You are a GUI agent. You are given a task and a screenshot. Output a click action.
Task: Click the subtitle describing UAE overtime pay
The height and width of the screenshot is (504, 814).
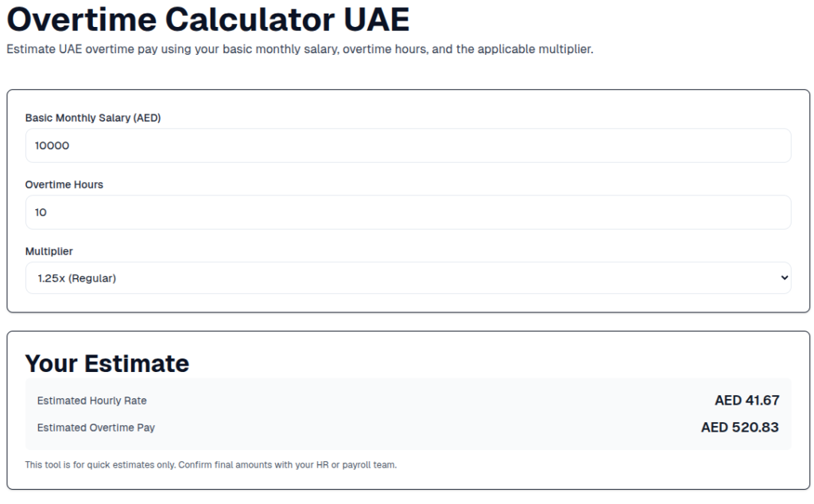[x=300, y=49]
